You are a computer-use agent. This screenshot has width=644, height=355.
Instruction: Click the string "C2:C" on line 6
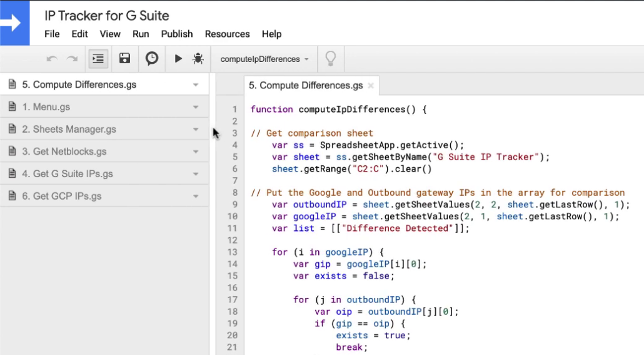pos(368,169)
